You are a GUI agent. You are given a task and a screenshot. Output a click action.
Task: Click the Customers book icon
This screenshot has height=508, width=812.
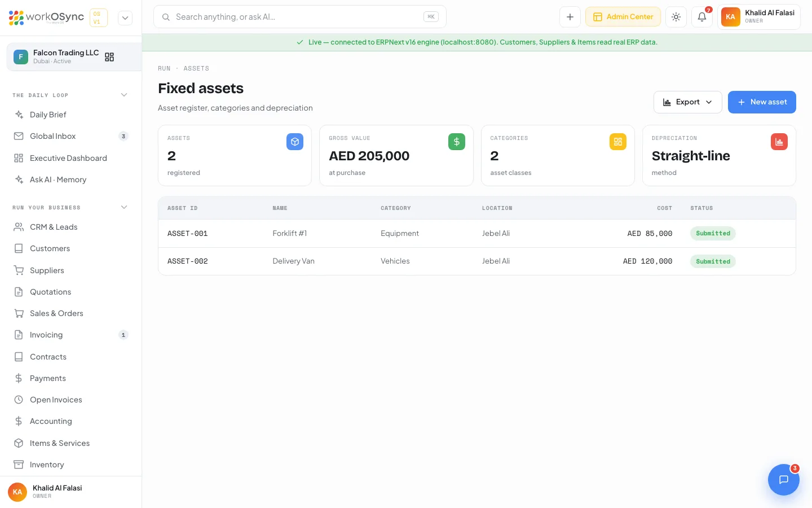pos(19,248)
